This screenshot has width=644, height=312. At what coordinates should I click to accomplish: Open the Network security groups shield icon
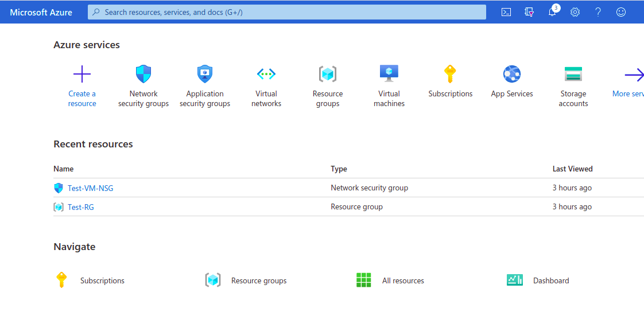(x=143, y=74)
